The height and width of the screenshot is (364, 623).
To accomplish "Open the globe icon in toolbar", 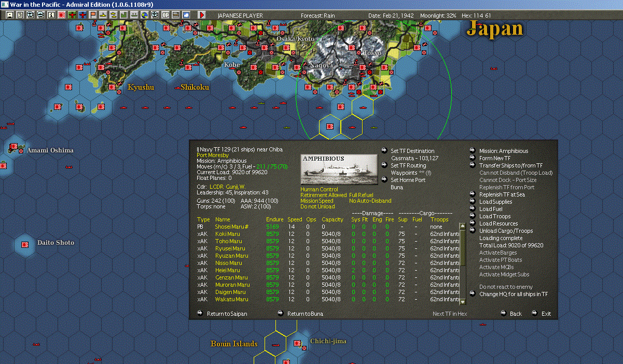I will (x=144, y=15).
